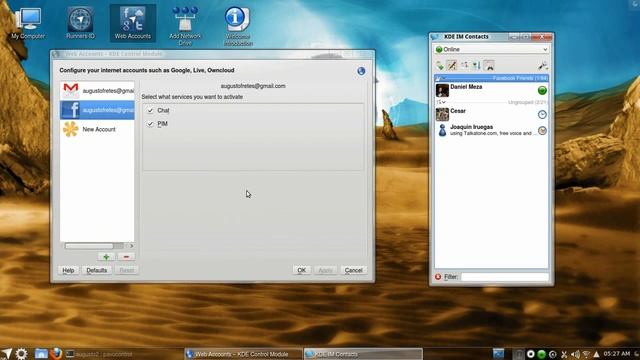Click the green status tray icon
The image size is (640, 360).
coord(542,354)
